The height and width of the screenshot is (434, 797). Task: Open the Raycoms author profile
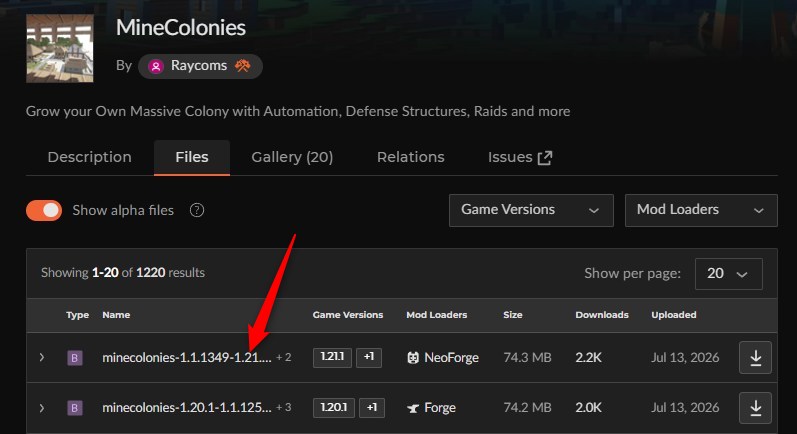click(200, 66)
